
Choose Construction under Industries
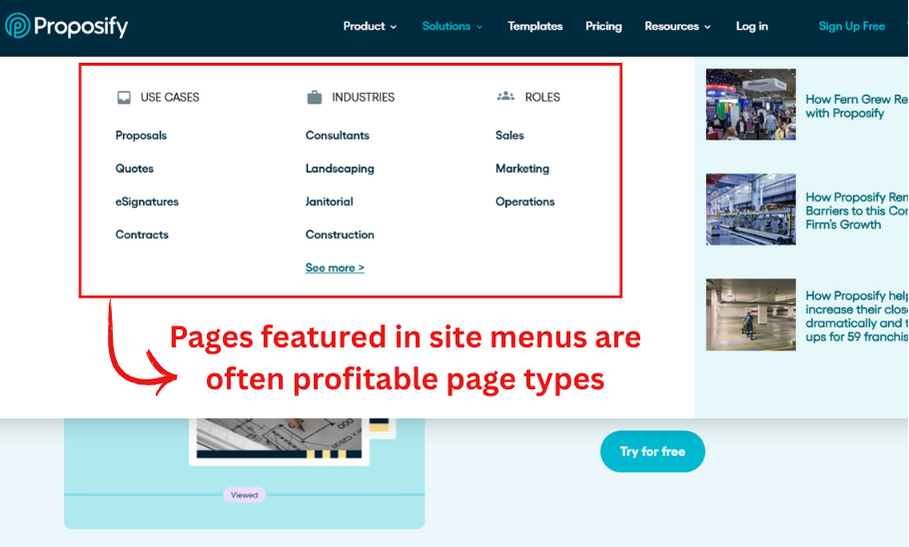click(x=340, y=235)
